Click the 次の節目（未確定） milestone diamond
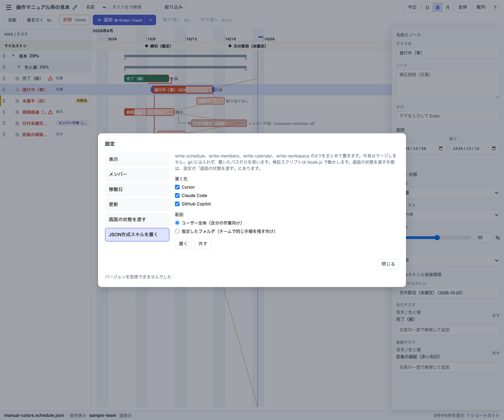 (230, 46)
